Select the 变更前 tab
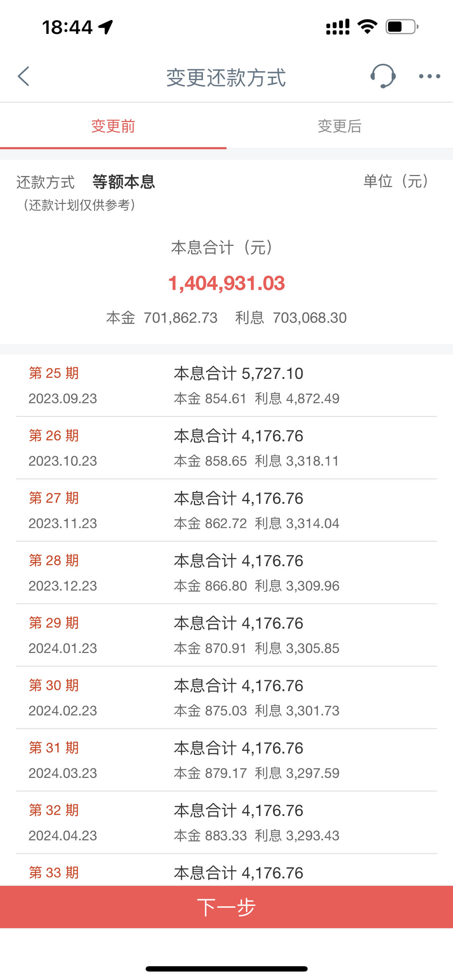 tap(113, 126)
